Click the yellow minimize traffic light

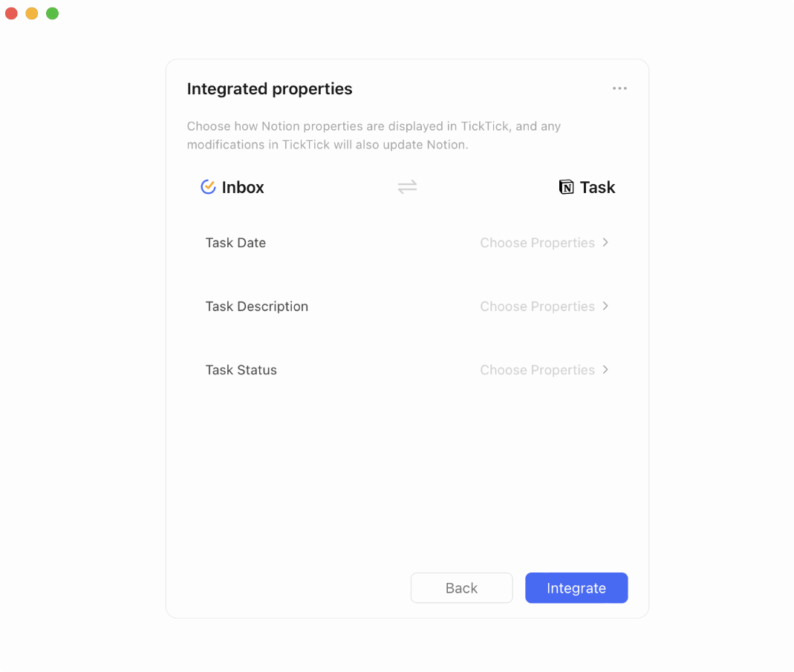tap(31, 13)
